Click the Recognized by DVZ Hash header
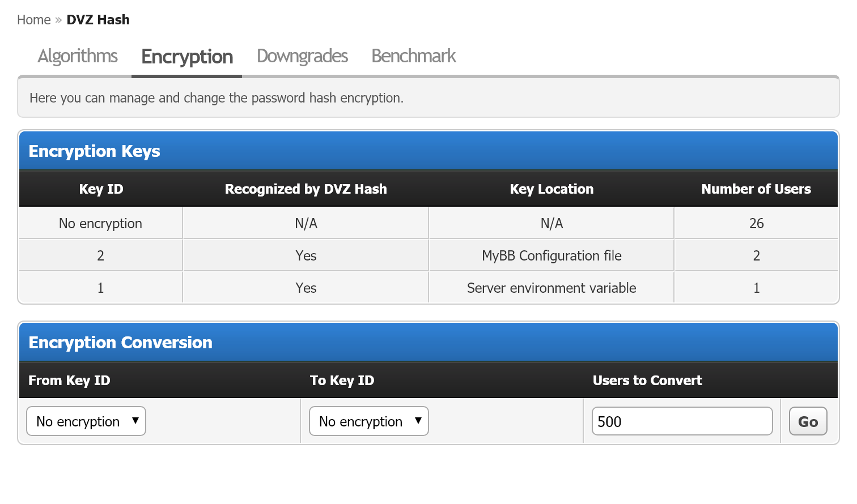 (306, 189)
